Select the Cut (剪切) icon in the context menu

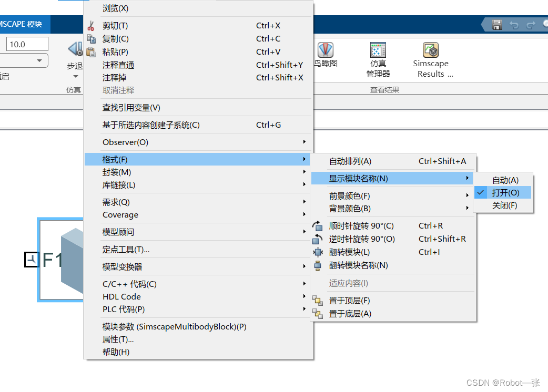point(90,25)
